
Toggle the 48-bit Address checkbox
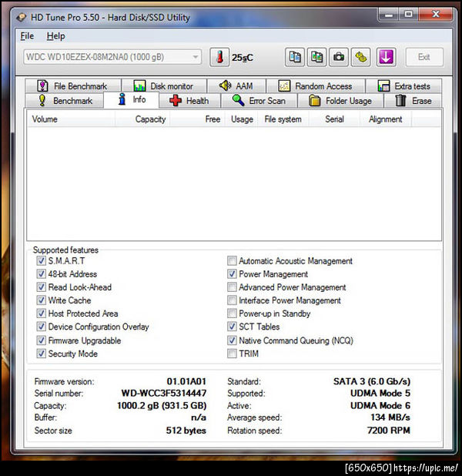pos(42,274)
